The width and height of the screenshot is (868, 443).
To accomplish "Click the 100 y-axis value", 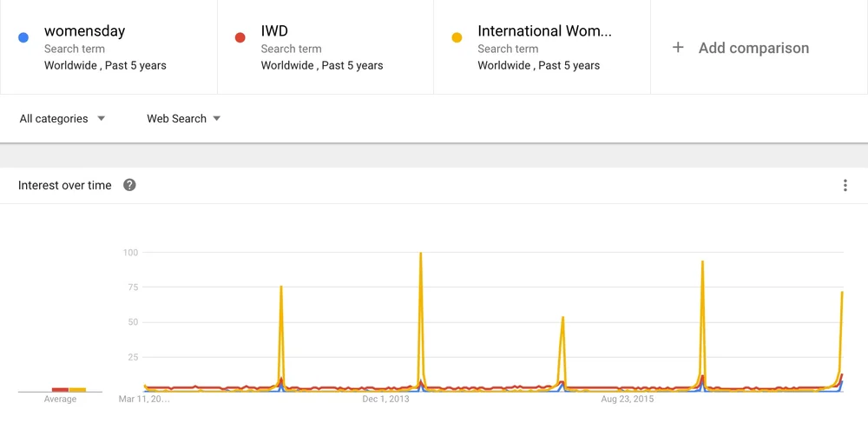I will pyautogui.click(x=131, y=253).
